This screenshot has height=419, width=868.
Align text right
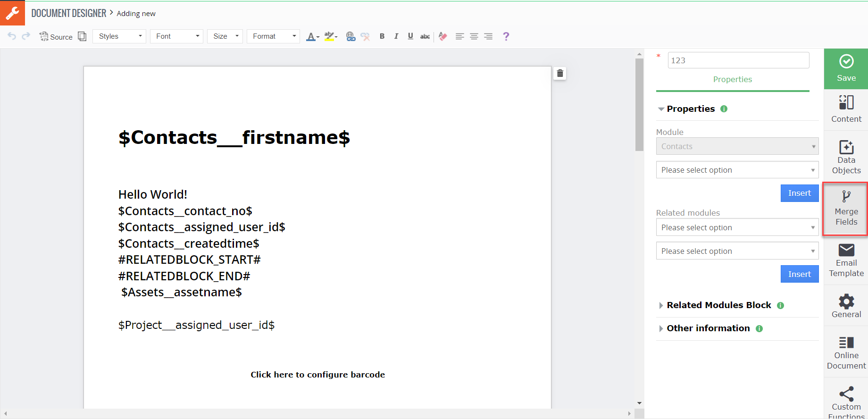[488, 36]
